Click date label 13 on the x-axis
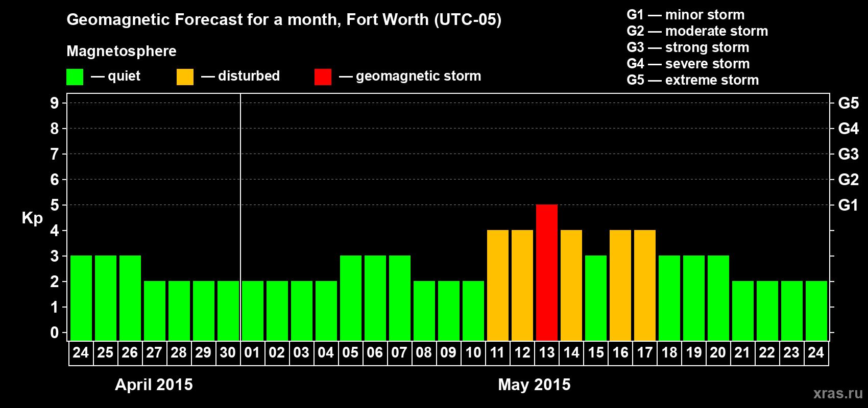Viewport: 868px width, 408px height. 547,353
